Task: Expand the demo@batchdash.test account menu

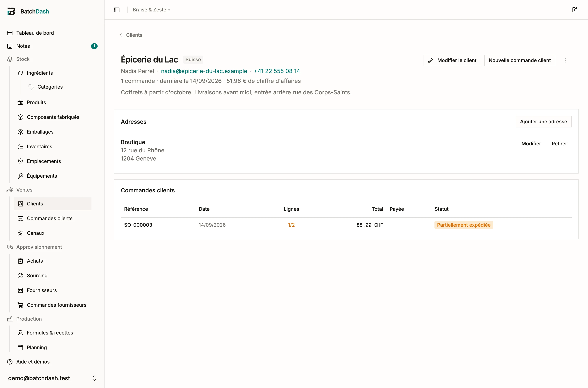Action: click(52, 378)
